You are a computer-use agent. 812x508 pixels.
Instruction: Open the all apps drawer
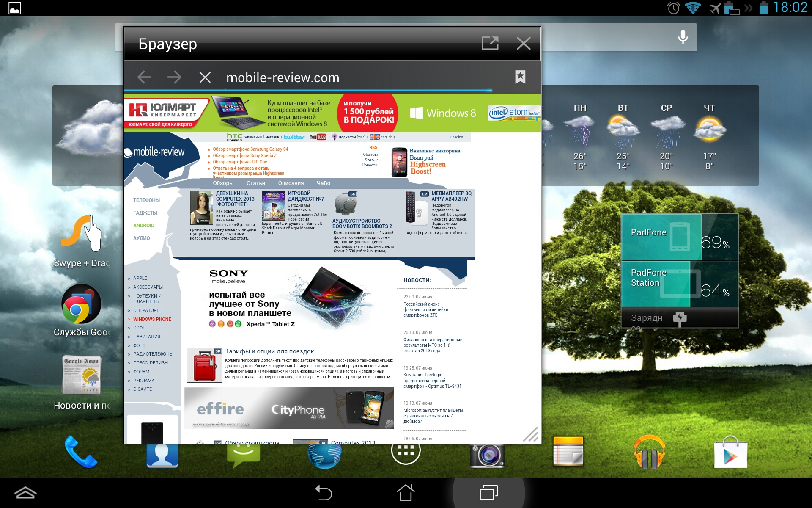point(406,453)
